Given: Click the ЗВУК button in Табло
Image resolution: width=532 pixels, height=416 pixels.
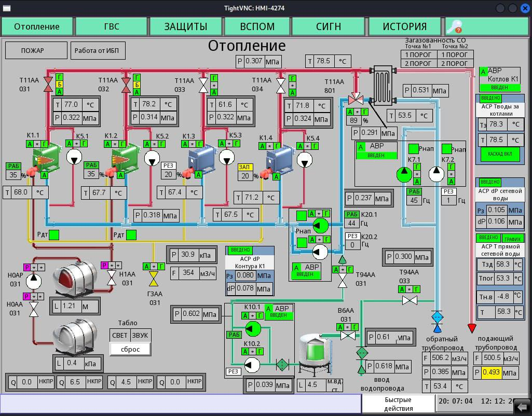Looking at the screenshot, I should [140, 335].
